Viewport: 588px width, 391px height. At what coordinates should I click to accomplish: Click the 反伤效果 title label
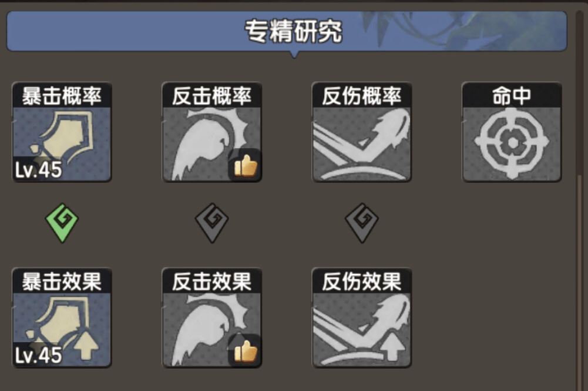tap(362, 282)
